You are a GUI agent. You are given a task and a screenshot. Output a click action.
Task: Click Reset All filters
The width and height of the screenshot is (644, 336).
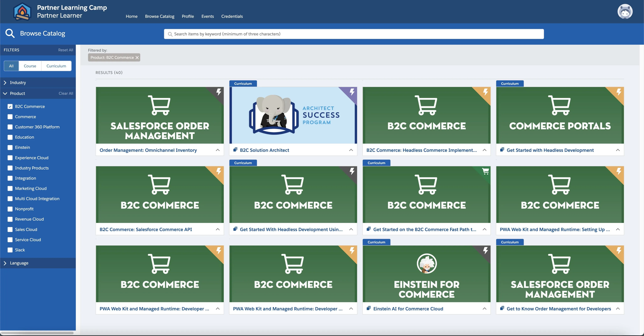(x=66, y=50)
